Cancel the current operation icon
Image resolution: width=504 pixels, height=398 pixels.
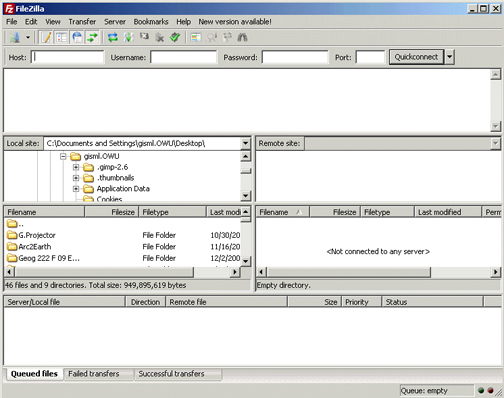(144, 36)
